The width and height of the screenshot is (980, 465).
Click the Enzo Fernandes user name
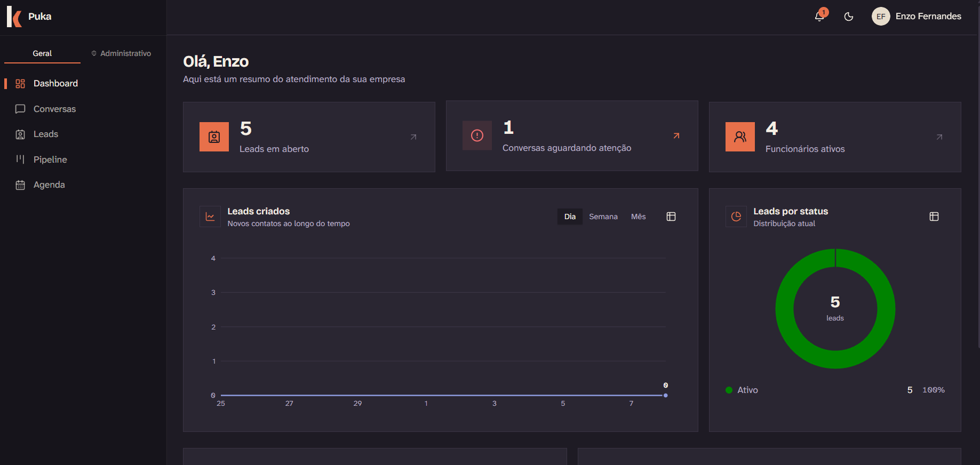[x=928, y=17]
